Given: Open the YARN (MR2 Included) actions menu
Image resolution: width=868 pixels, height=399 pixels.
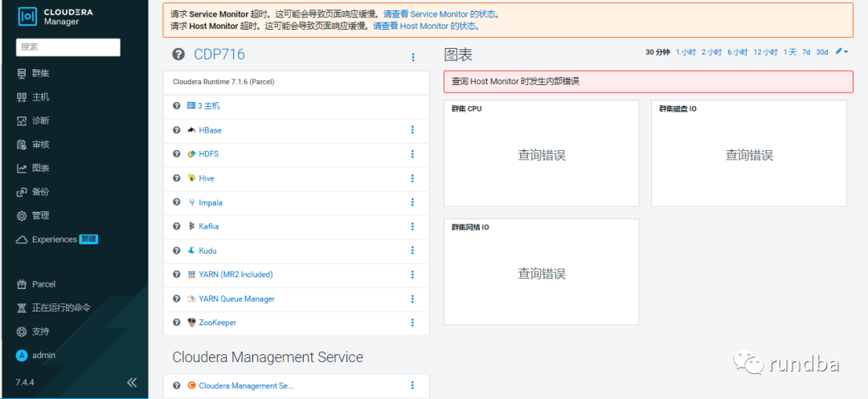Looking at the screenshot, I should click(x=412, y=275).
